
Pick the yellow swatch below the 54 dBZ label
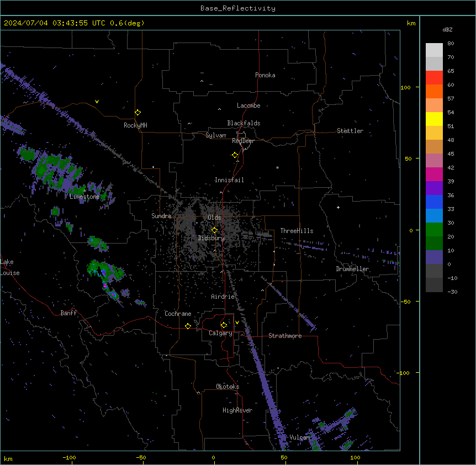point(434,119)
